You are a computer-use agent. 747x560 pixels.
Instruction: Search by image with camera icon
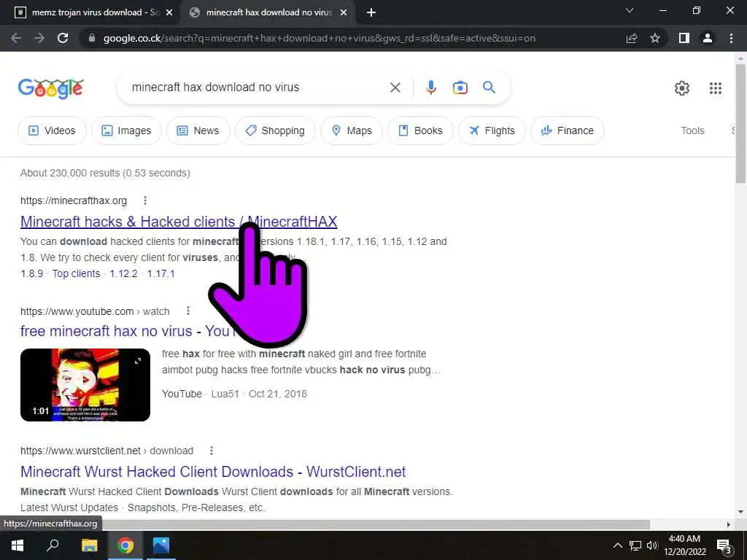pos(460,87)
